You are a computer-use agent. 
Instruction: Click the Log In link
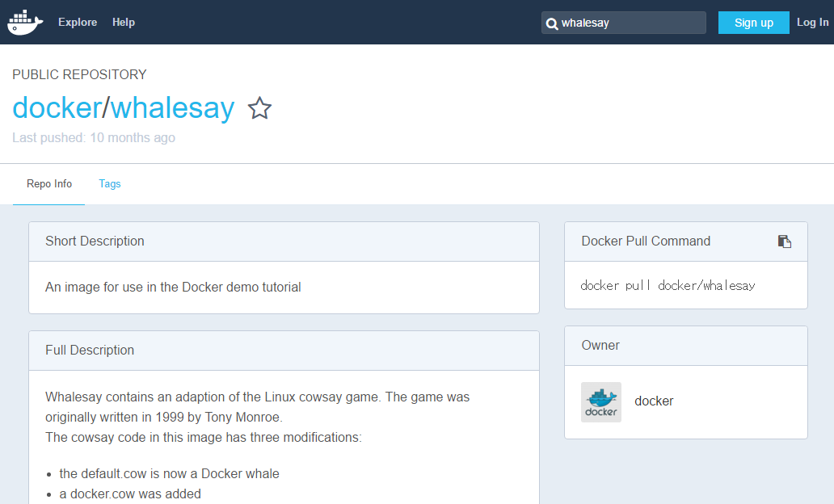[x=812, y=23]
